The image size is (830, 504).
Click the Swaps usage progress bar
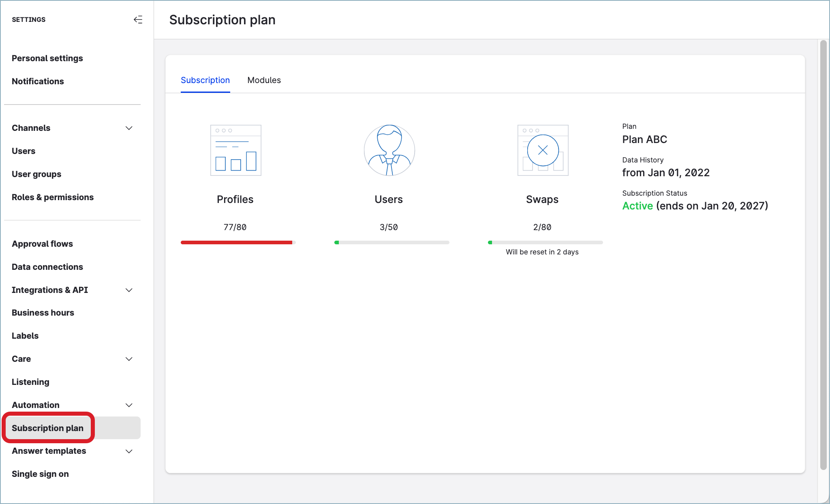tap(545, 242)
